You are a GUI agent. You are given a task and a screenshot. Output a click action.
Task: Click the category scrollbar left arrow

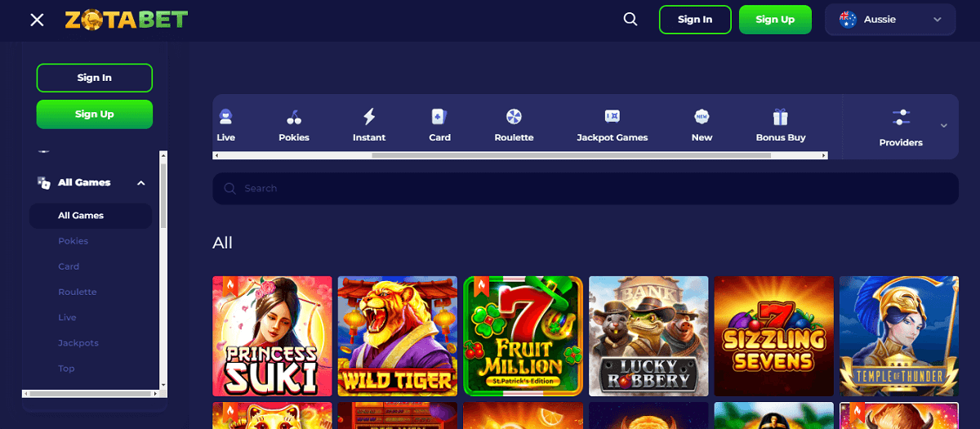(217, 155)
